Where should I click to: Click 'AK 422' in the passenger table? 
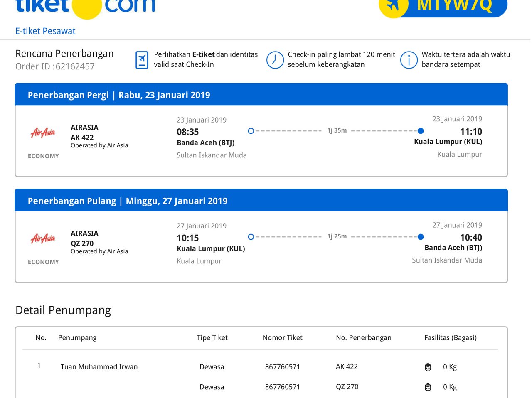[347, 366]
